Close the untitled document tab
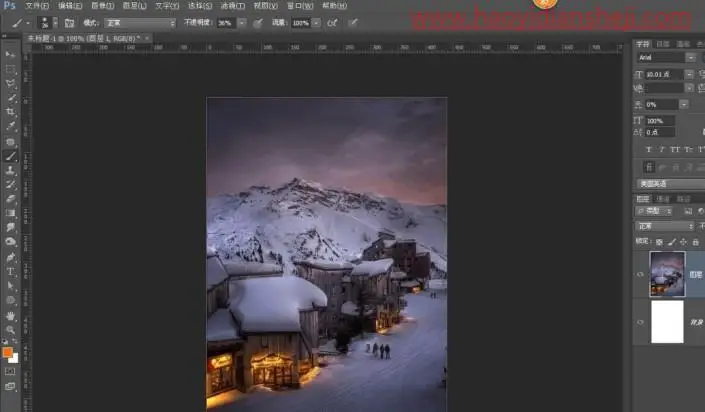This screenshot has width=705, height=412. (x=147, y=39)
